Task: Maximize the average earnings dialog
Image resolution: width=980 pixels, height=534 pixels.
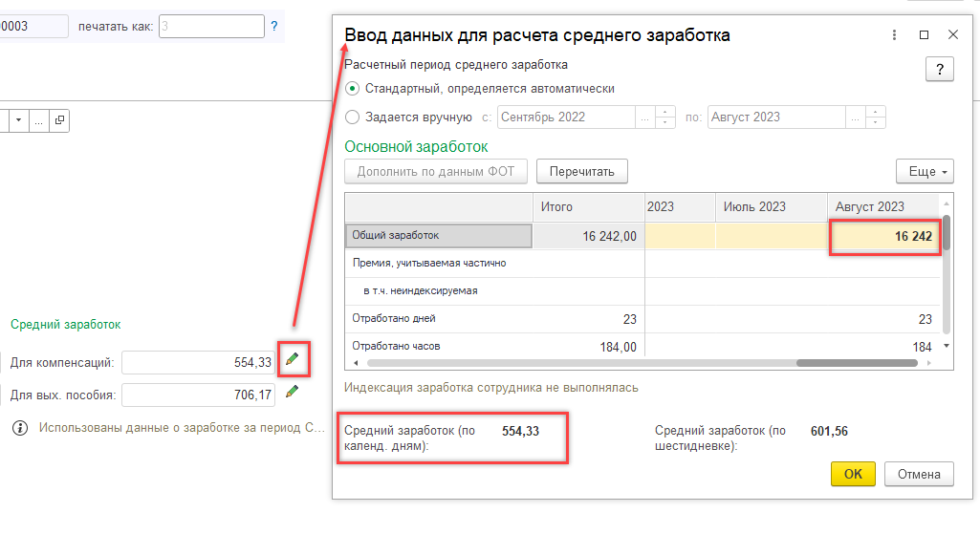Action: click(924, 34)
